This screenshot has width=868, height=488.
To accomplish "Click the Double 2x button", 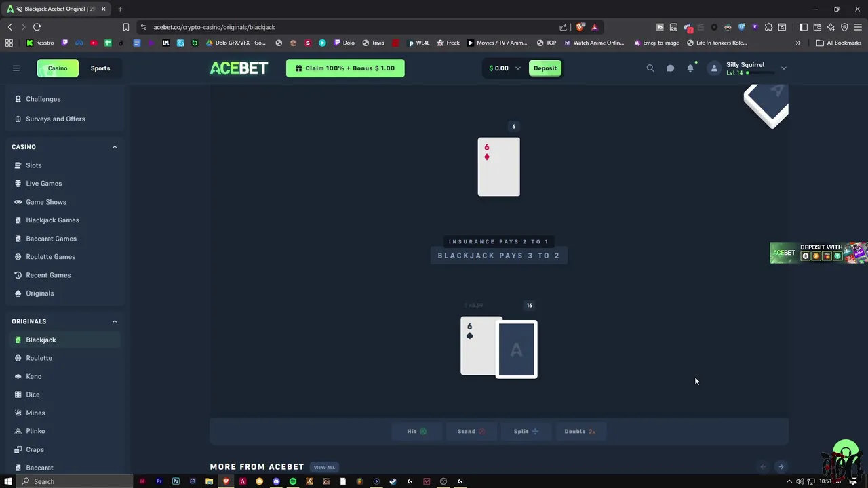I will click(x=580, y=432).
